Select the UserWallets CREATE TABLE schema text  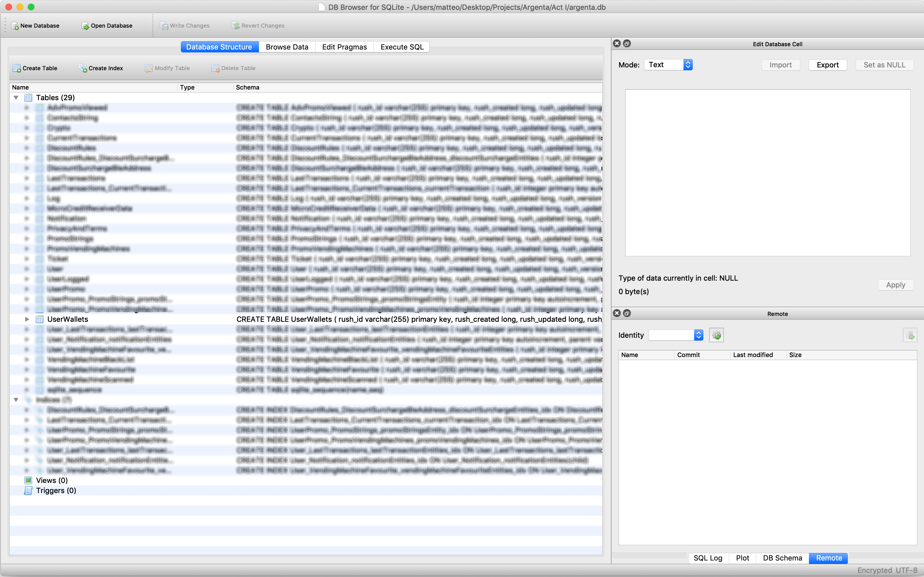pyautogui.click(x=419, y=319)
